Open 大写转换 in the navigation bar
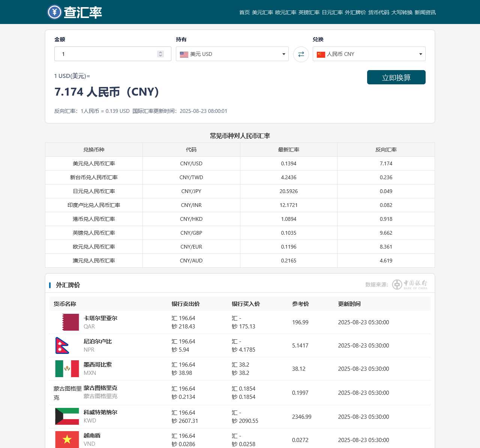Image resolution: width=480 pixels, height=448 pixels. [402, 12]
